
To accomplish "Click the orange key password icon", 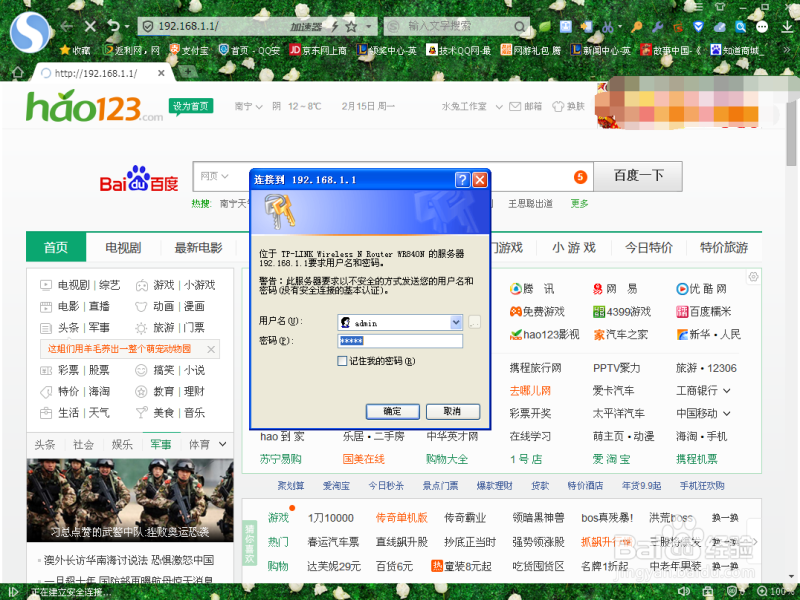I will tap(636, 27).
